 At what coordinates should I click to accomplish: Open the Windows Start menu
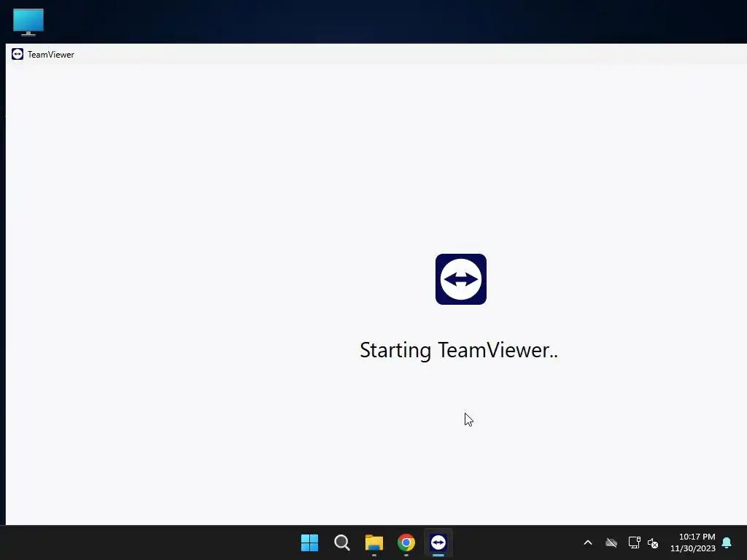[x=309, y=542]
